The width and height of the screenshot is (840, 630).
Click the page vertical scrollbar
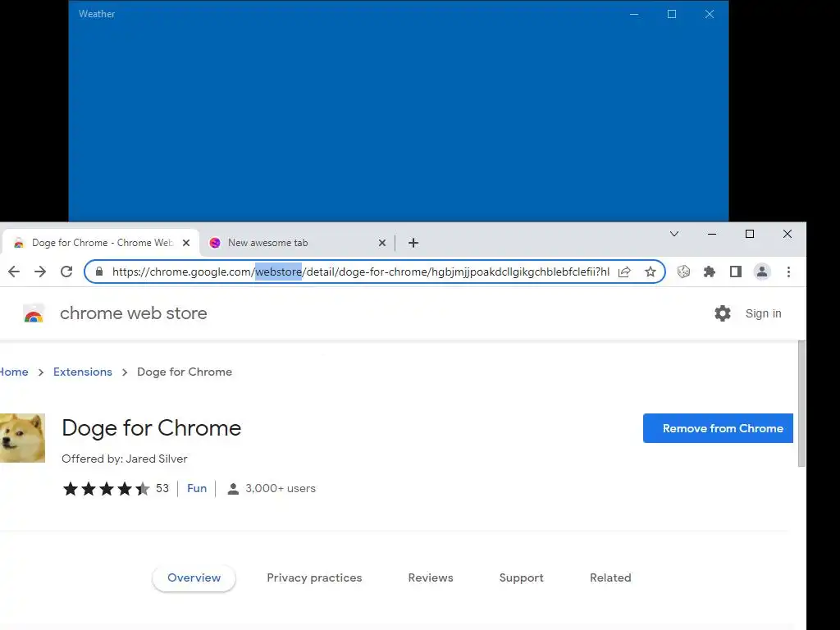(801, 403)
